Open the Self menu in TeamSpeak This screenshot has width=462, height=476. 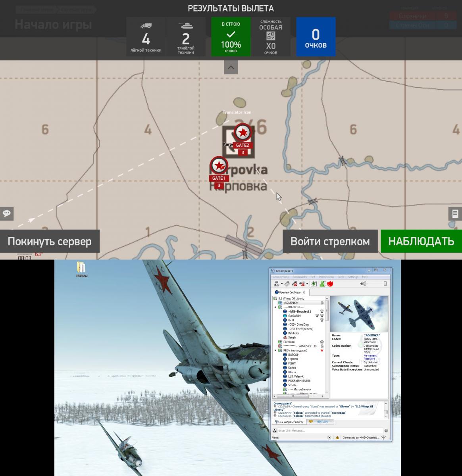(x=313, y=277)
